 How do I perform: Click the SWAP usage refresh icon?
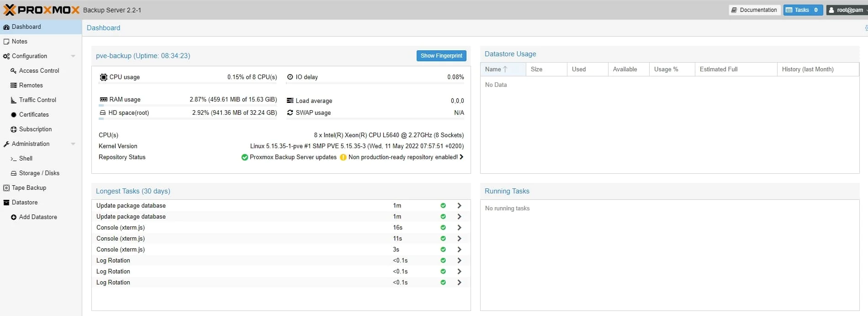(290, 112)
